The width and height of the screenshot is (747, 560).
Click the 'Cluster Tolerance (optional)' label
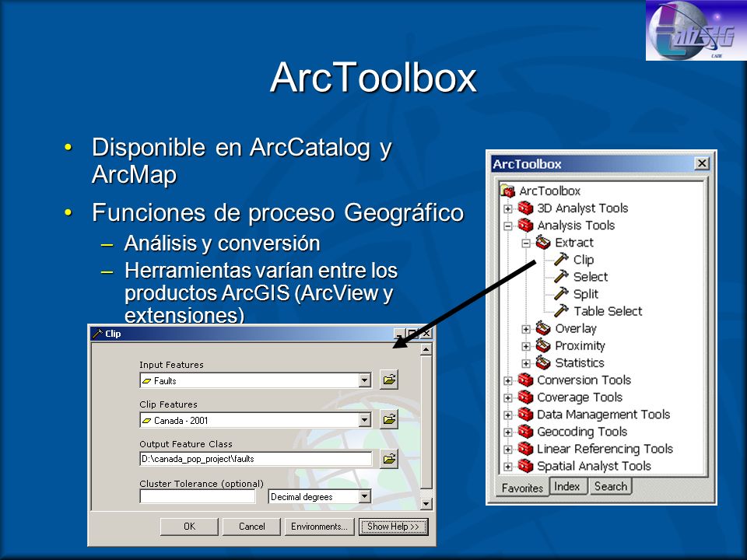(202, 483)
